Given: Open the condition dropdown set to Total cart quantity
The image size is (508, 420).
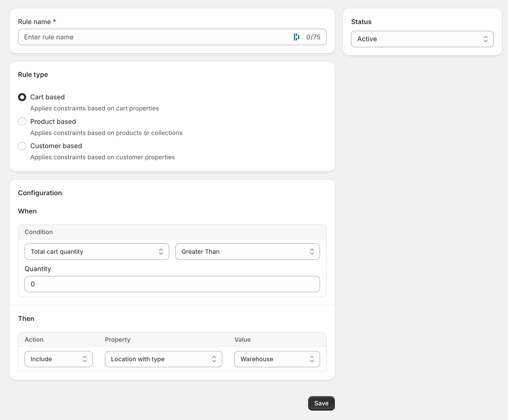Looking at the screenshot, I should (x=97, y=252).
